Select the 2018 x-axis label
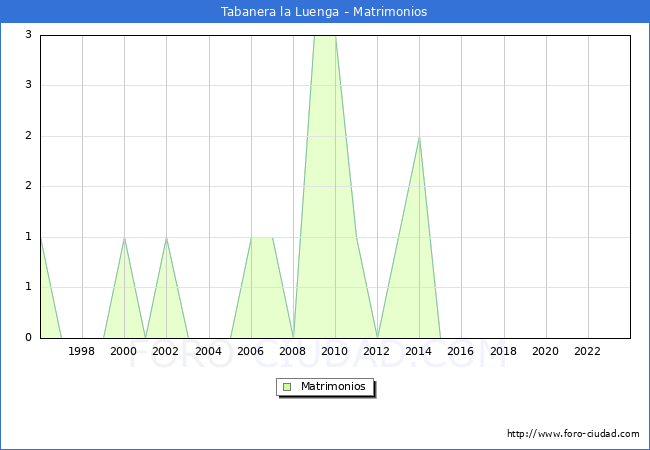 tap(503, 351)
